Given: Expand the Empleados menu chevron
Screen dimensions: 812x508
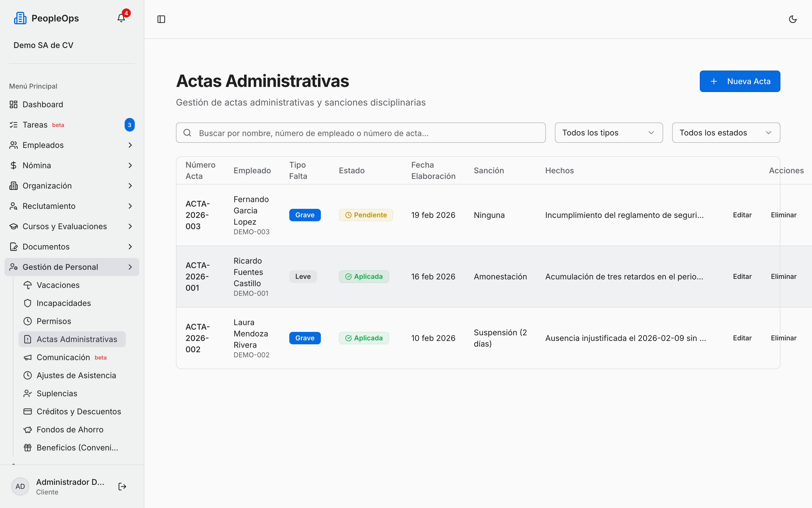Looking at the screenshot, I should tap(130, 145).
